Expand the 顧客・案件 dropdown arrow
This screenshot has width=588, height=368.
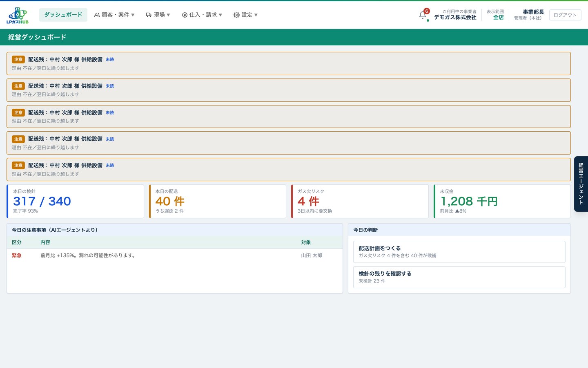133,15
